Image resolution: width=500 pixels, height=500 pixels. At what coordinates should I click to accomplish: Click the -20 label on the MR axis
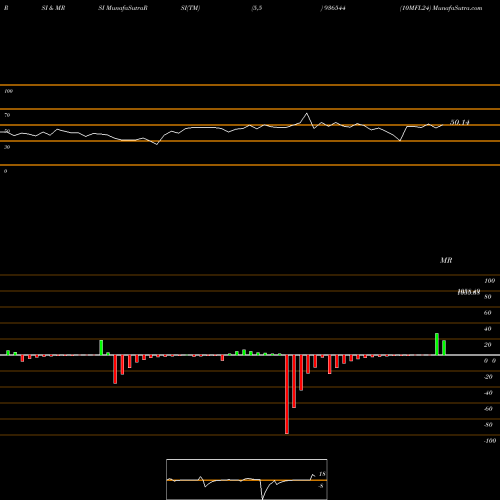pos(488,377)
